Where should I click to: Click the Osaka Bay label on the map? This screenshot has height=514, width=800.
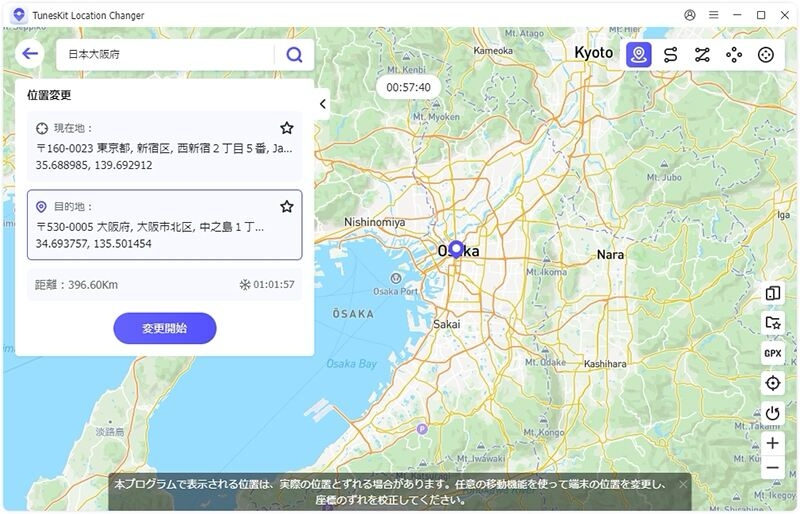click(352, 364)
